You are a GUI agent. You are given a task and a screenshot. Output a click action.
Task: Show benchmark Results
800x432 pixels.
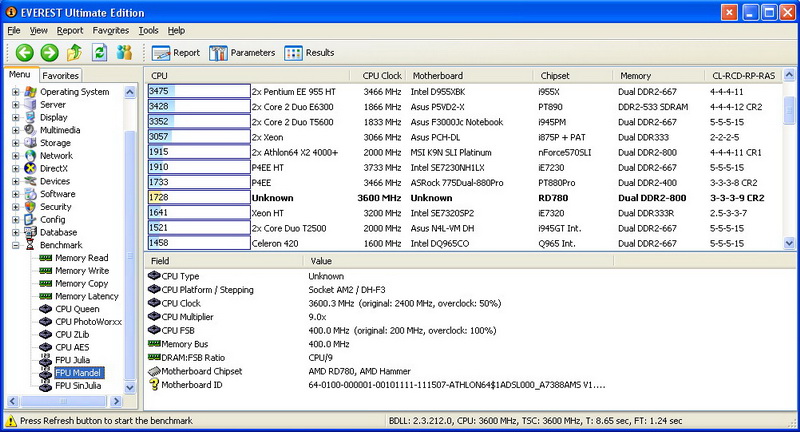309,53
